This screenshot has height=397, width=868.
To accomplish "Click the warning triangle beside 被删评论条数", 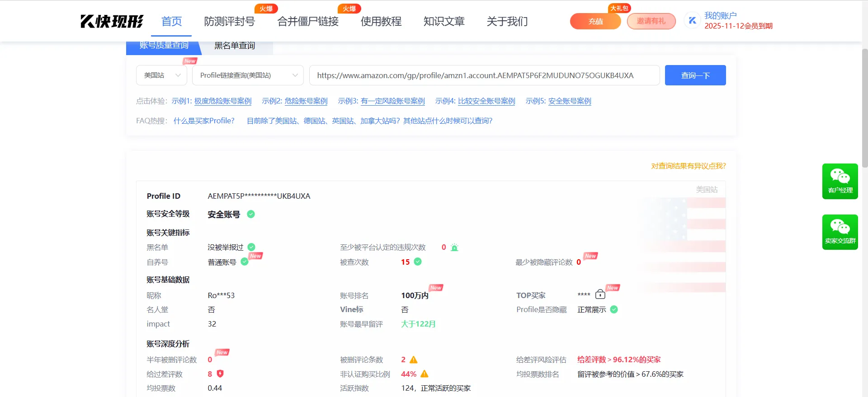I will pos(413,360).
